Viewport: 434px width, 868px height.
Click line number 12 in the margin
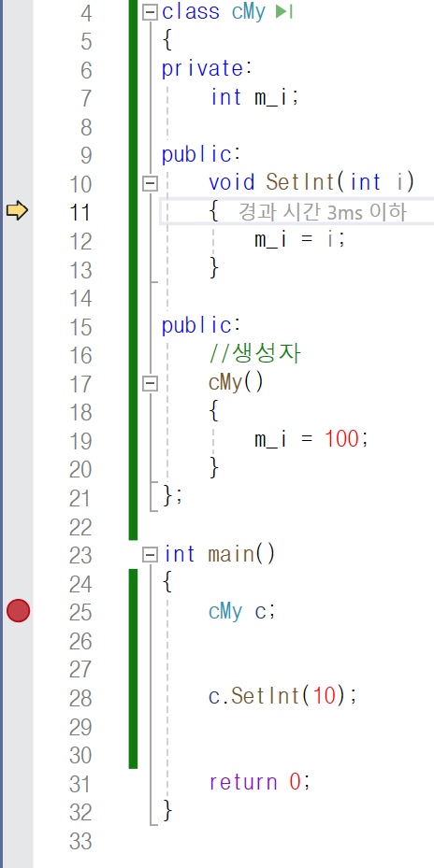[x=80, y=241]
